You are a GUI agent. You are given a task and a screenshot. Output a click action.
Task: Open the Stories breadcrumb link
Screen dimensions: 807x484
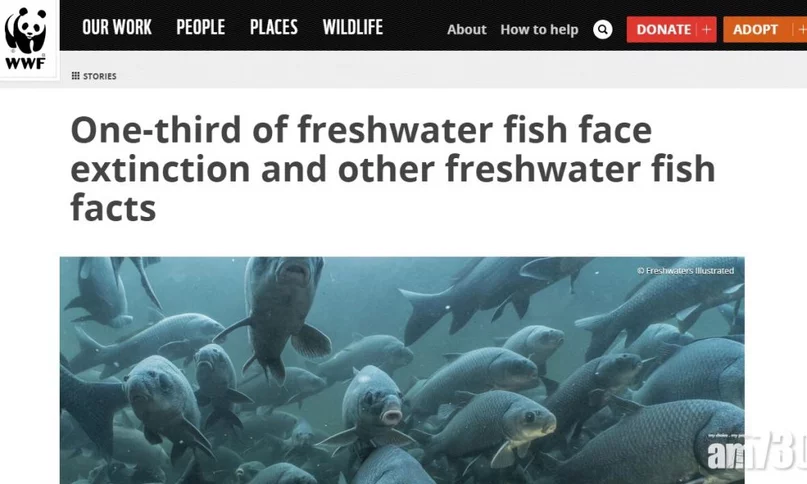pyautogui.click(x=99, y=76)
